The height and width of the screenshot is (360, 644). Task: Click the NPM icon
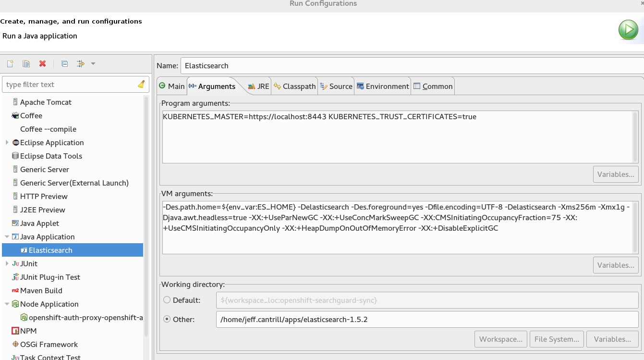(15, 331)
